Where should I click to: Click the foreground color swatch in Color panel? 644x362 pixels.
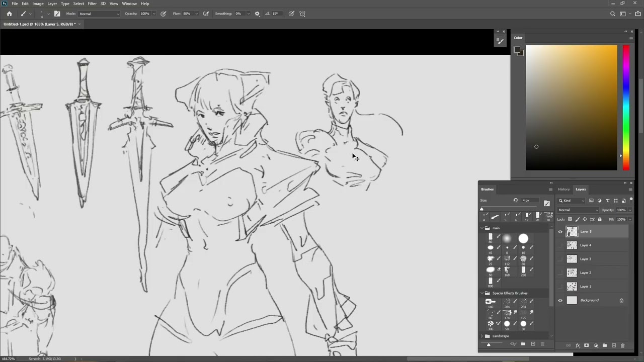517,50
